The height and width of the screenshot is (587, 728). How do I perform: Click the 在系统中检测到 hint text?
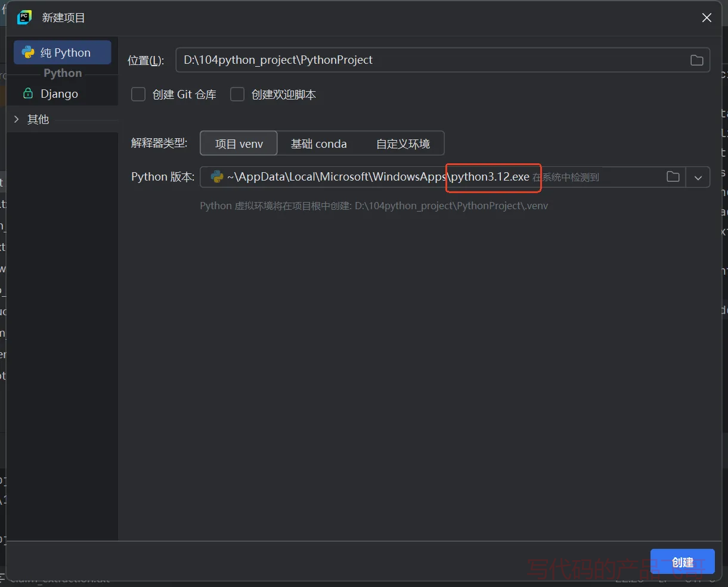click(566, 177)
